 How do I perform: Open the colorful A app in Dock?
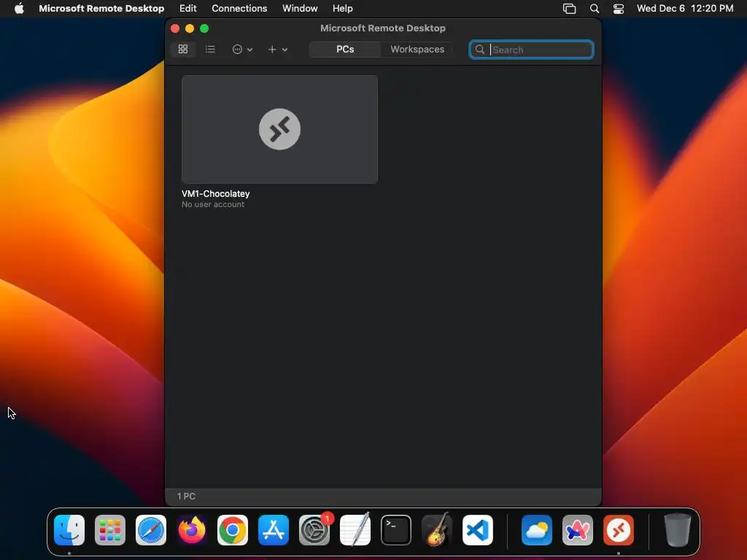[578, 530]
